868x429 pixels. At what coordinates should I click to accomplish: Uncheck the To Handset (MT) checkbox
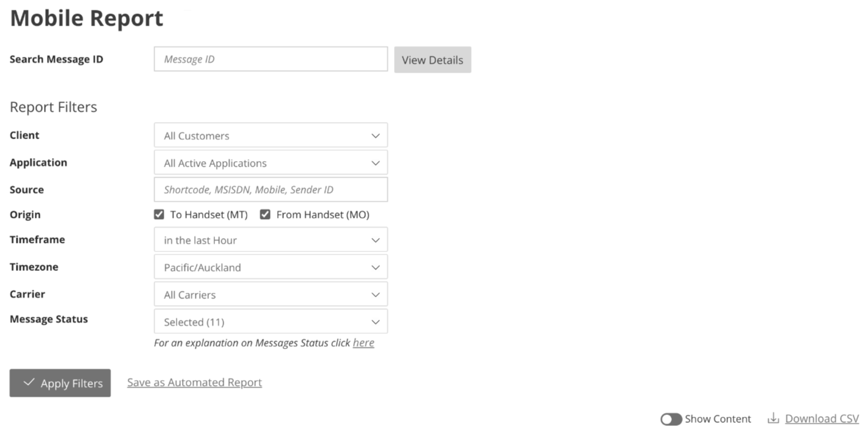coord(159,215)
